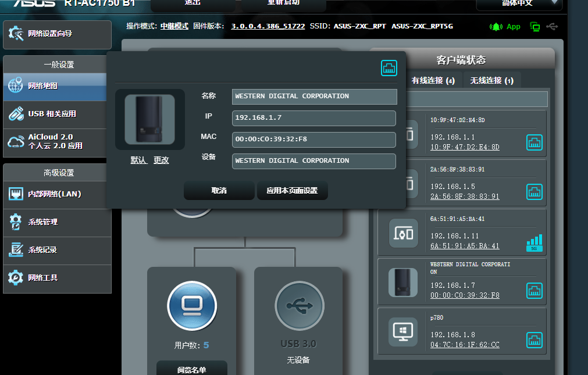The height and width of the screenshot is (375, 588).
Task: Click the client count number 5
Action: pyautogui.click(x=206, y=345)
